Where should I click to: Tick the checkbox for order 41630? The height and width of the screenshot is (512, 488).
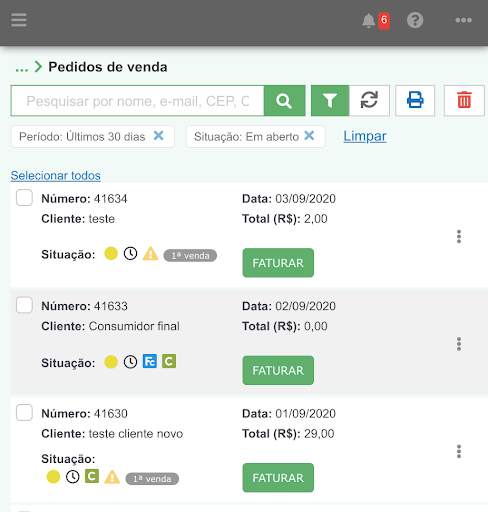(24, 412)
